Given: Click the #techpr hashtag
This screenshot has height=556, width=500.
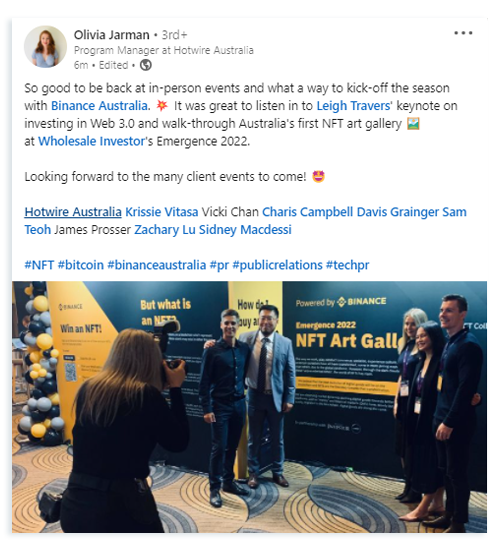Looking at the screenshot, I should coord(348,265).
